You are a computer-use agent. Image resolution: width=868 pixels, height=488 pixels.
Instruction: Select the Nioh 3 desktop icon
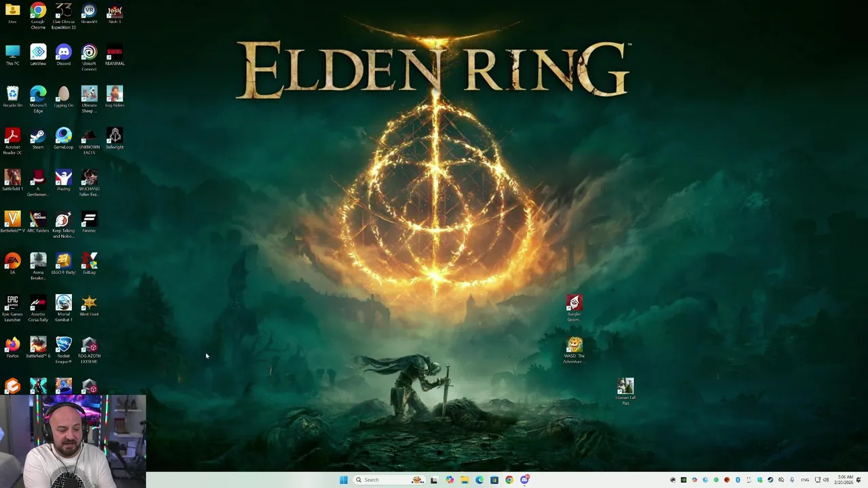115,14
